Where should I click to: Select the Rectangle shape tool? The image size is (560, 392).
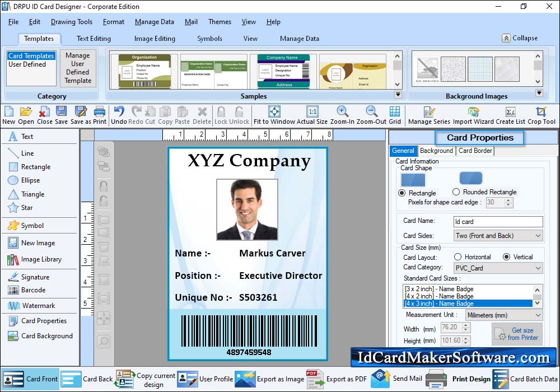(x=29, y=167)
